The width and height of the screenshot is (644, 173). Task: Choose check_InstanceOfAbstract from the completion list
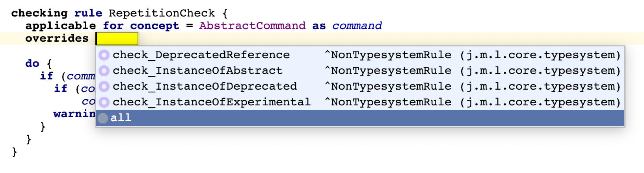[197, 71]
